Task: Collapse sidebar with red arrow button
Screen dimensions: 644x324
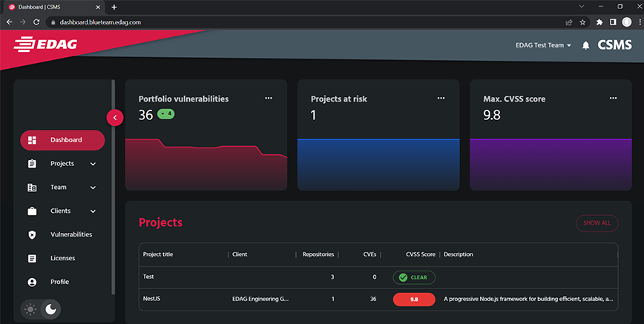Action: pyautogui.click(x=115, y=118)
